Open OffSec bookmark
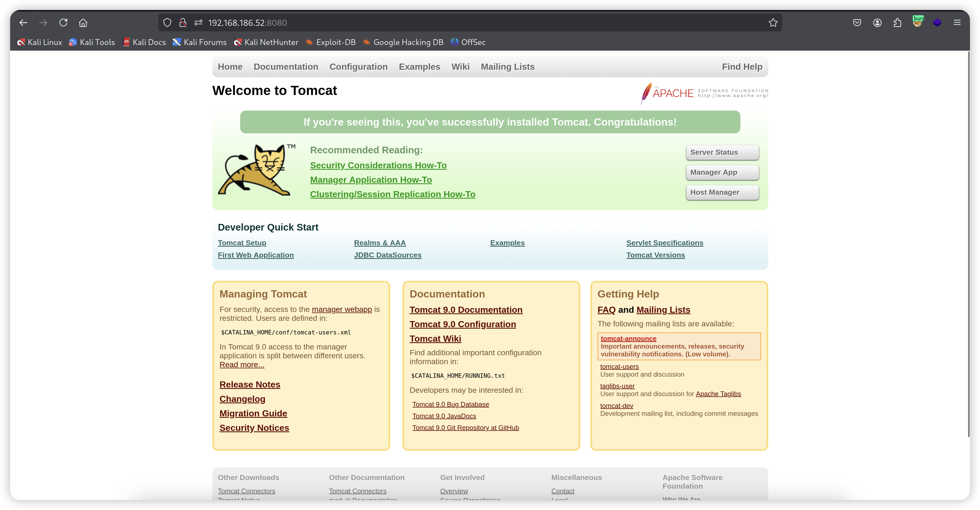This screenshot has width=980, height=510. point(468,42)
